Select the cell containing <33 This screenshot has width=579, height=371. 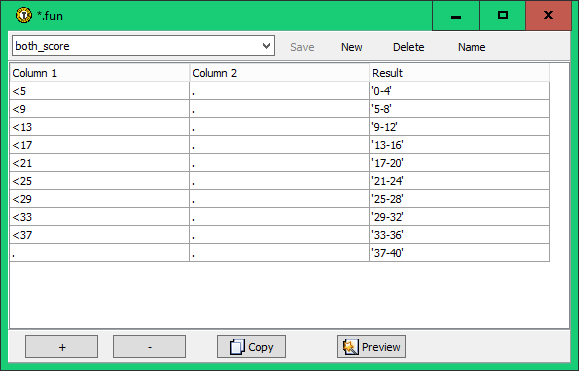pyautogui.click(x=100, y=217)
